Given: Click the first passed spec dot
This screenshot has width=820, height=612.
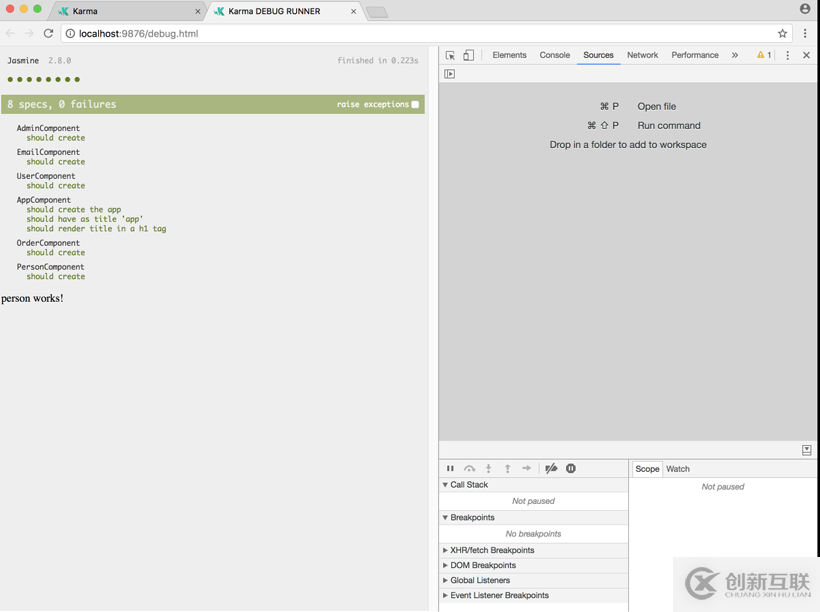Looking at the screenshot, I should [10, 80].
